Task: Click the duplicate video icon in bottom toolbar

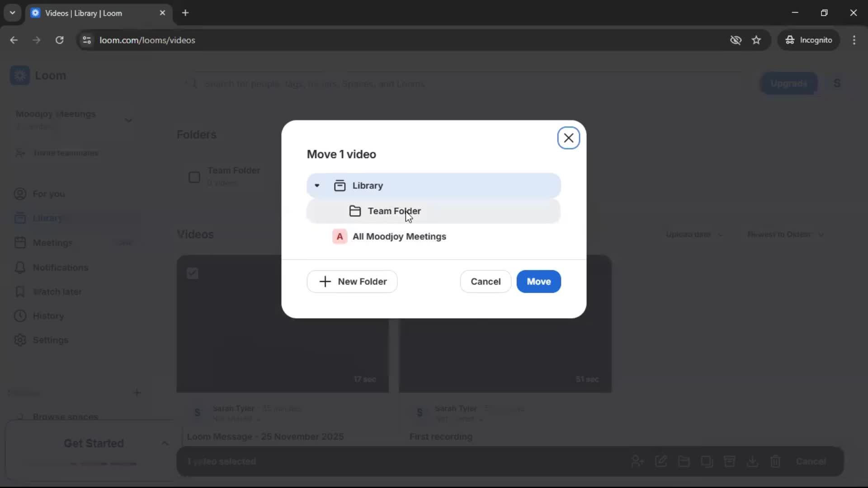Action: pyautogui.click(x=707, y=461)
